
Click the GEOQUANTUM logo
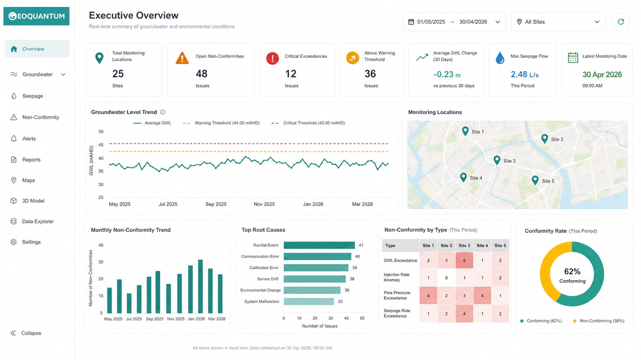click(x=36, y=16)
